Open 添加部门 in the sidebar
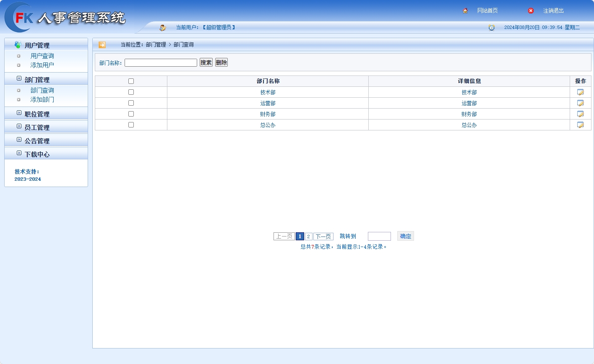 [x=42, y=99]
